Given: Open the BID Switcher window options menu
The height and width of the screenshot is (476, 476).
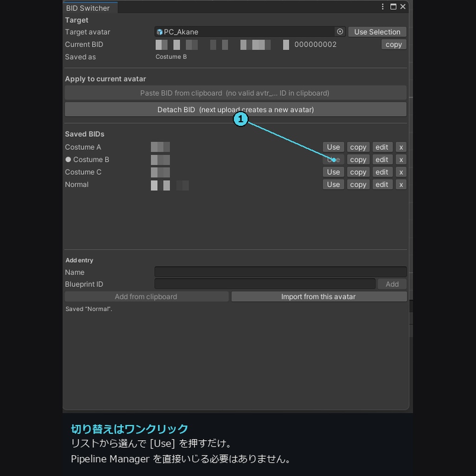Looking at the screenshot, I should 383,7.
